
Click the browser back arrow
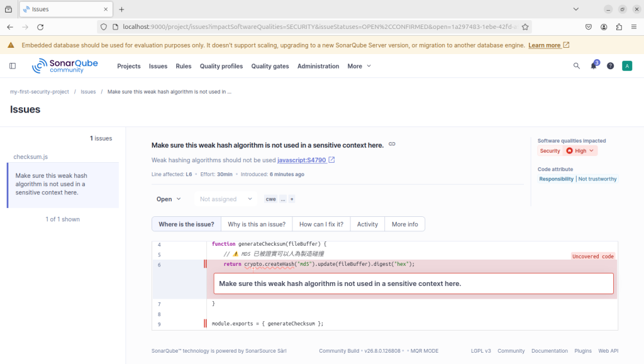tap(10, 27)
